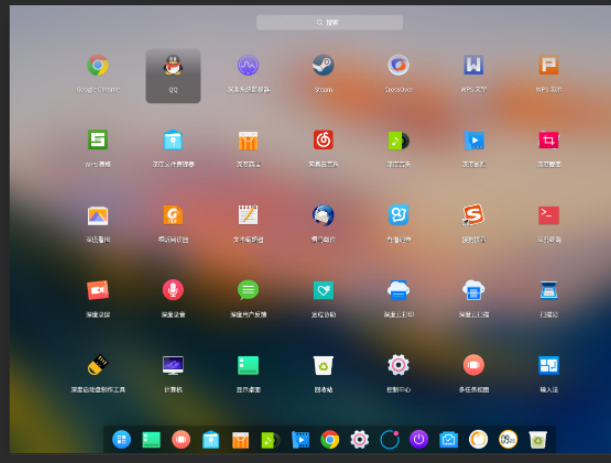Open the image viewer app
611x463 pixels.
coord(98,216)
